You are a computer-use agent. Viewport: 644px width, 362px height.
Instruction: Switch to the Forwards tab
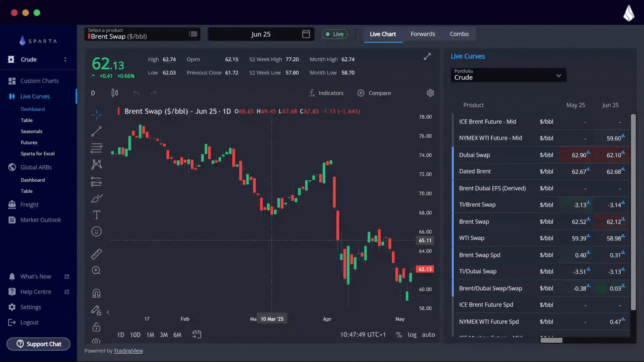coord(423,34)
